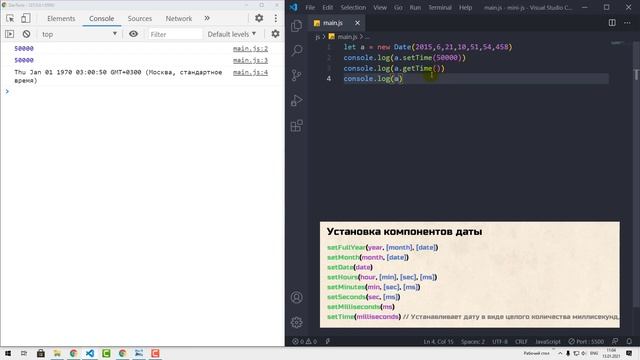Open the Search view in activity bar

coord(297,50)
